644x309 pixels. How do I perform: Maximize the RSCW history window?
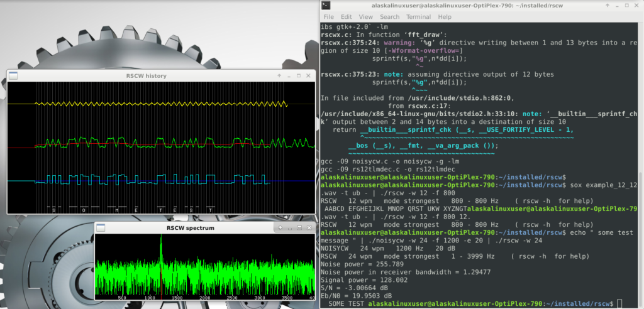point(299,75)
